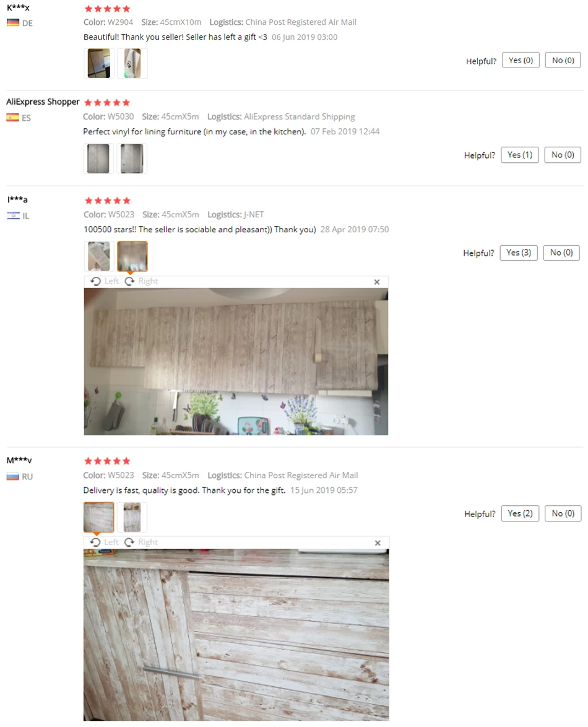Image resolution: width=588 pixels, height=727 pixels.
Task: Close I***a's expanded photo viewer
Action: pos(377,282)
